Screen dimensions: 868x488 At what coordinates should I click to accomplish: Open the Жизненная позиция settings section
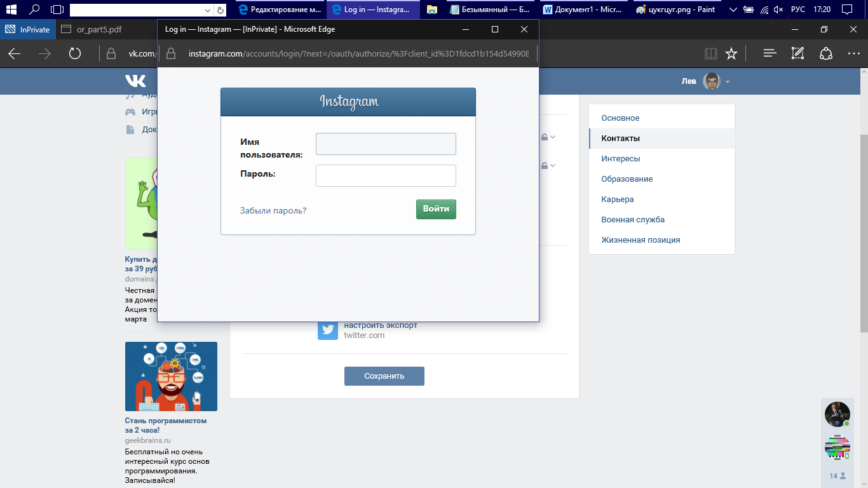click(661, 240)
